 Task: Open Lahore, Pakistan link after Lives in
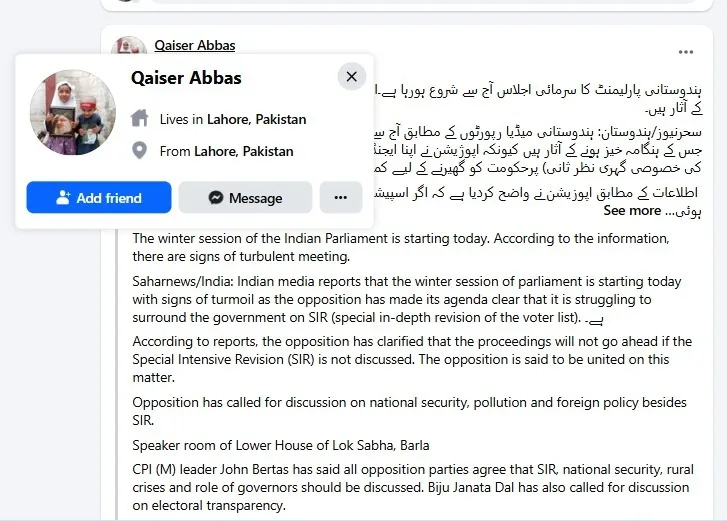[257, 119]
